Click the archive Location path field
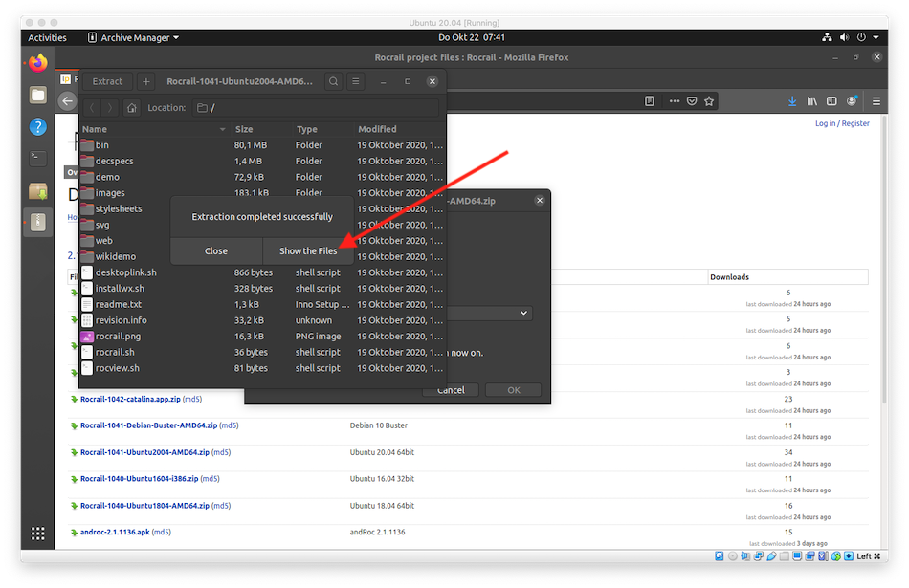The height and width of the screenshot is (588, 909). [316, 108]
